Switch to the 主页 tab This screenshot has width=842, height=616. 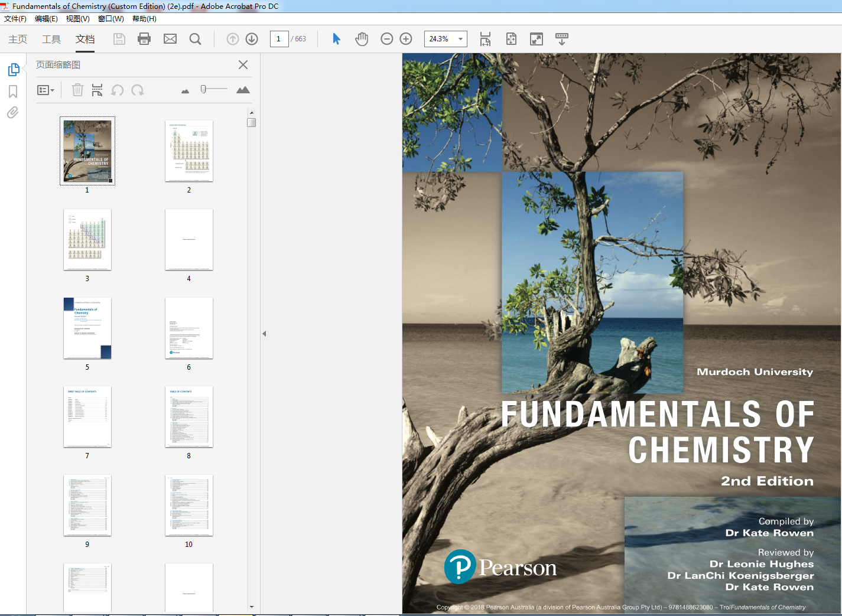(18, 39)
